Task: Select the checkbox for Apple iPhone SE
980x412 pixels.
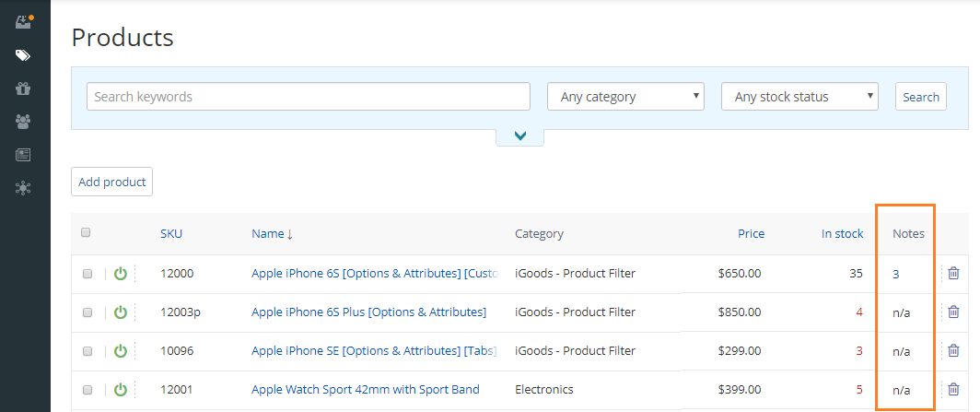Action: [x=87, y=351]
